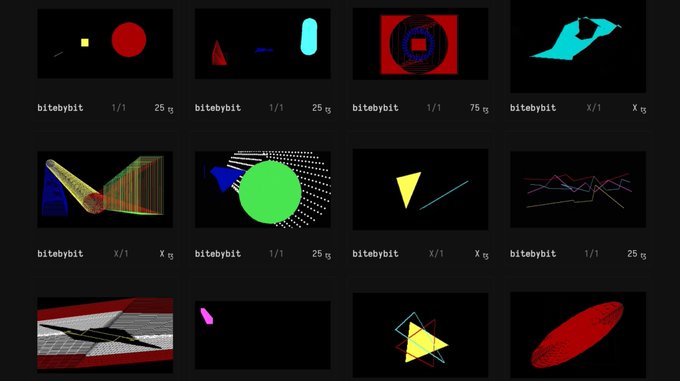Click the 25 tez price under cyan capsule artwork
Viewport: 680px width, 381px height.
point(321,108)
